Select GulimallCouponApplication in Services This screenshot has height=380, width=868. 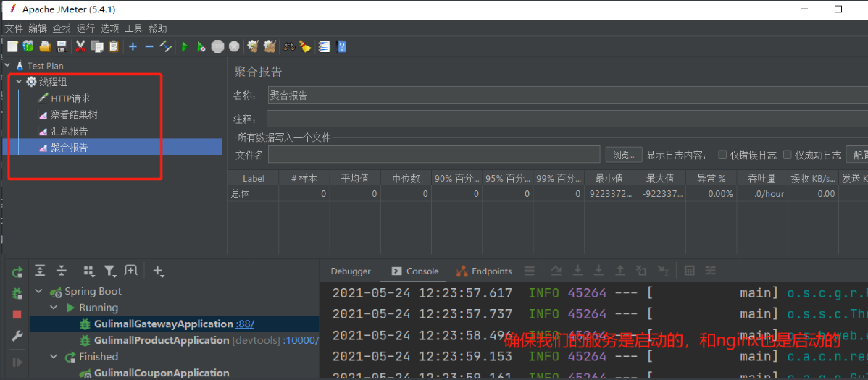click(x=162, y=373)
